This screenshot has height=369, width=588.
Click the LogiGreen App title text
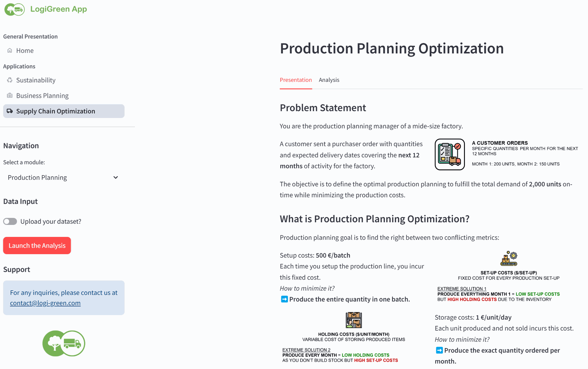(58, 9)
